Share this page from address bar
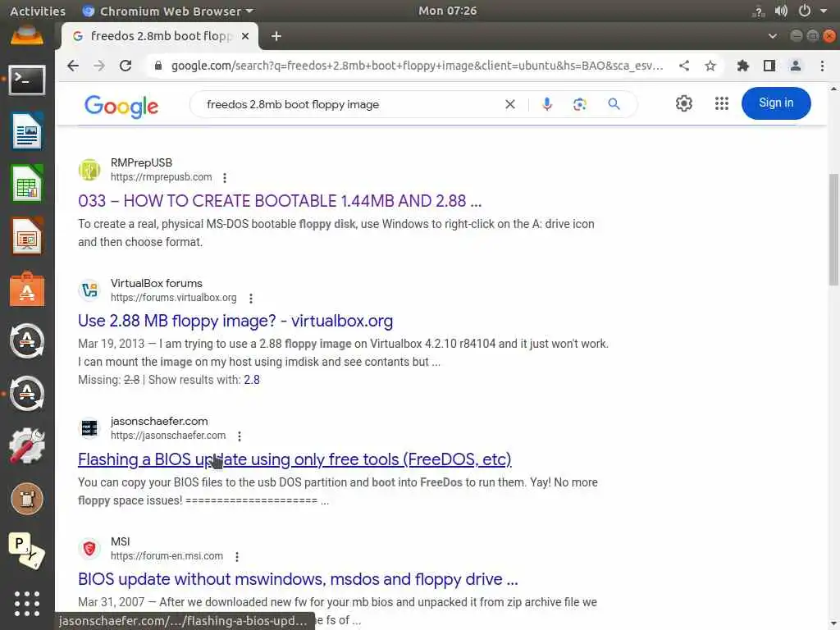The image size is (840, 630). 684,66
